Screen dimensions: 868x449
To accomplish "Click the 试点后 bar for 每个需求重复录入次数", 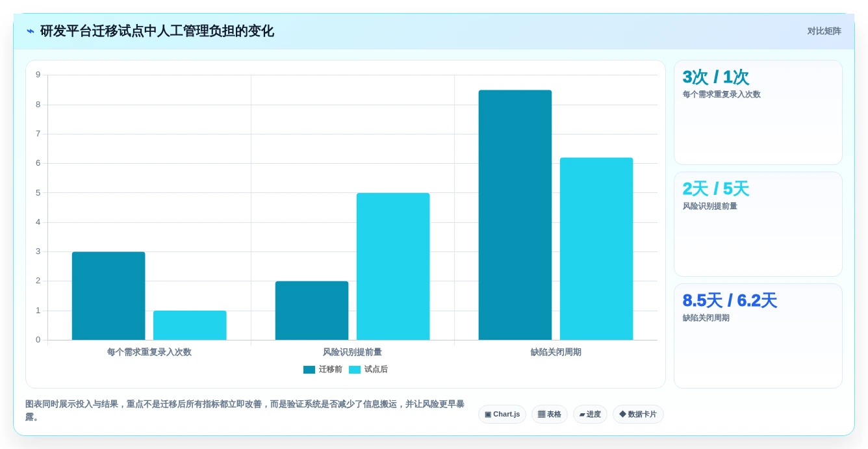I will 190,325.
